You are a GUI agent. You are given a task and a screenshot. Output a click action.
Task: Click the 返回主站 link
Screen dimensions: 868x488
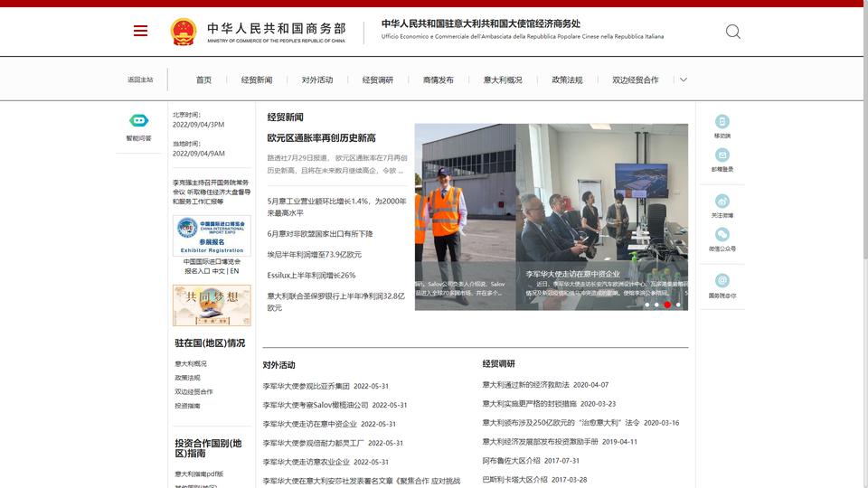click(140, 80)
